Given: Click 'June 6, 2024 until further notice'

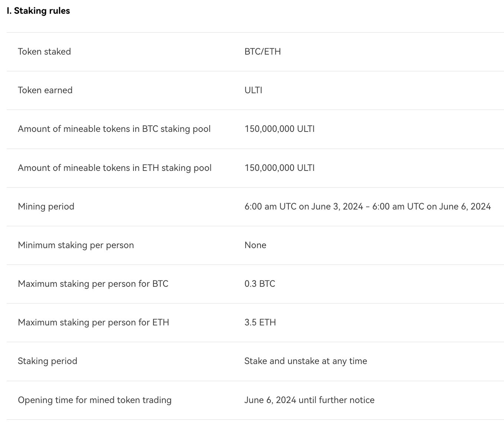Looking at the screenshot, I should point(309,400).
